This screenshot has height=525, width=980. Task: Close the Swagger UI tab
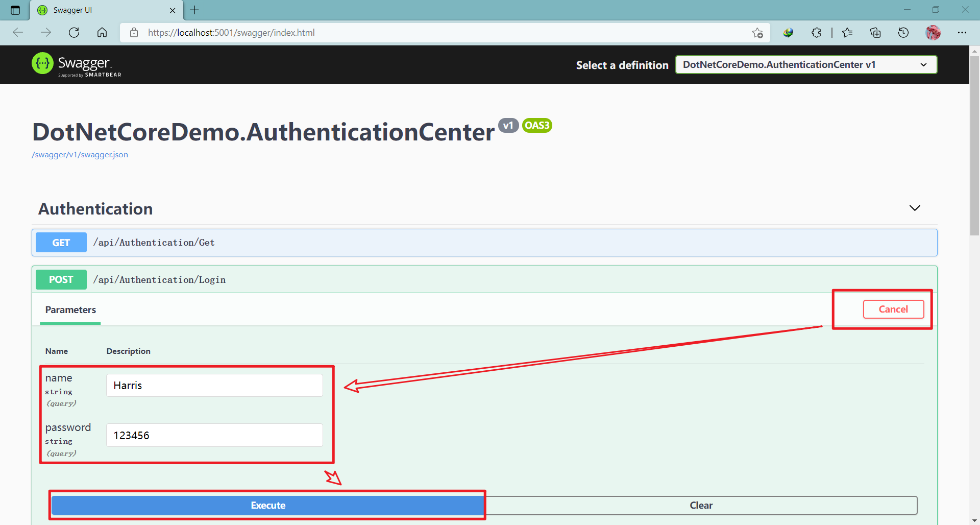coord(173,10)
